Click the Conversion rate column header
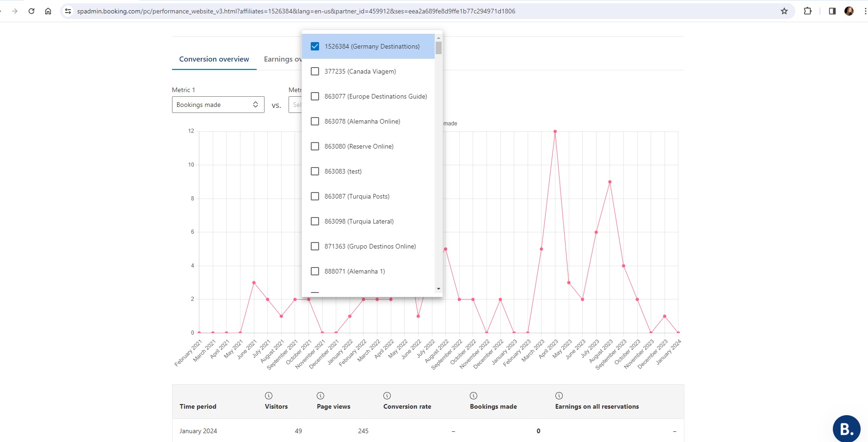Viewport: 868px width, 442px height. click(x=407, y=406)
